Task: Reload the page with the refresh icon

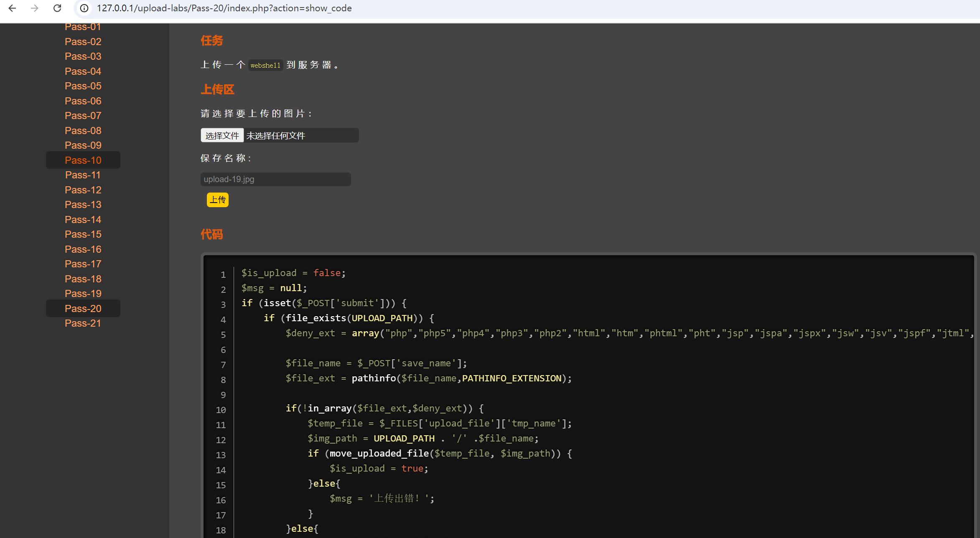Action: click(57, 8)
